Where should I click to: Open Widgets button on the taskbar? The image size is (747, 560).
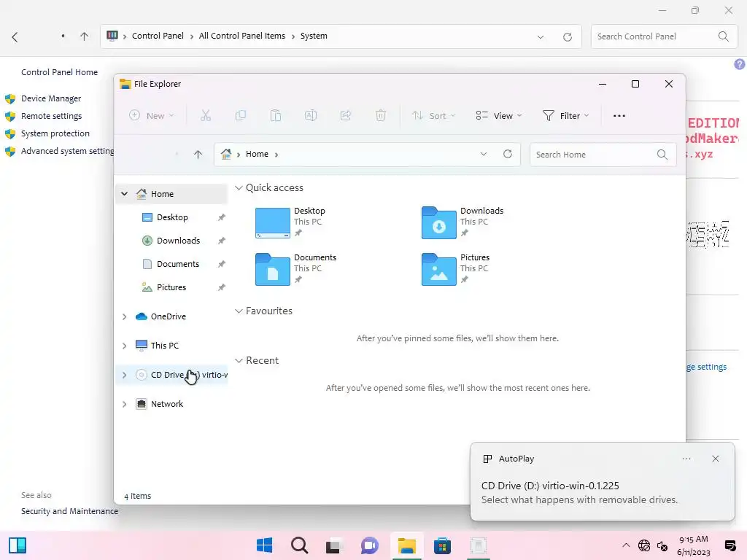tap(18, 545)
